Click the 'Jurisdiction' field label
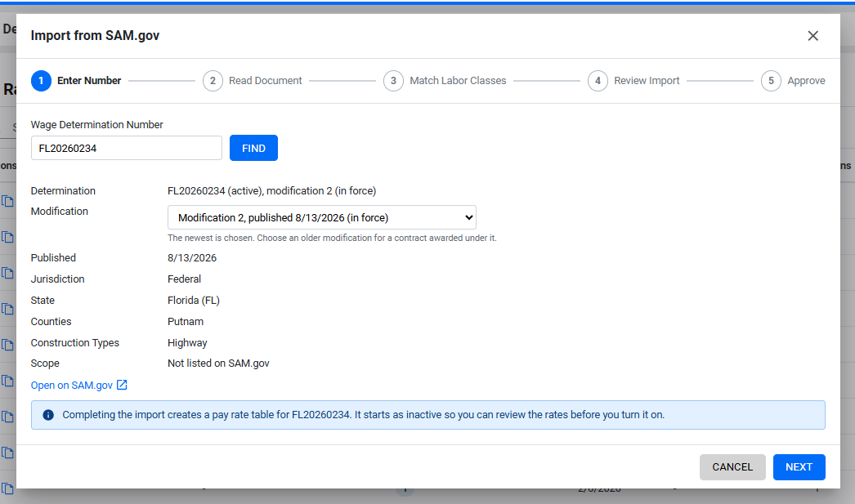This screenshot has height=504, width=855. tap(58, 279)
